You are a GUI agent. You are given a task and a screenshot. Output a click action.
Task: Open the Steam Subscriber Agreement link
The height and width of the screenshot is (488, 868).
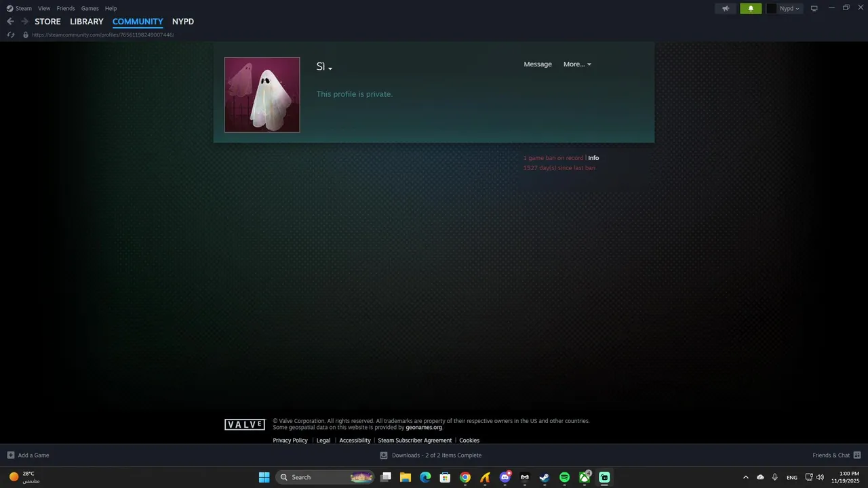pos(414,441)
